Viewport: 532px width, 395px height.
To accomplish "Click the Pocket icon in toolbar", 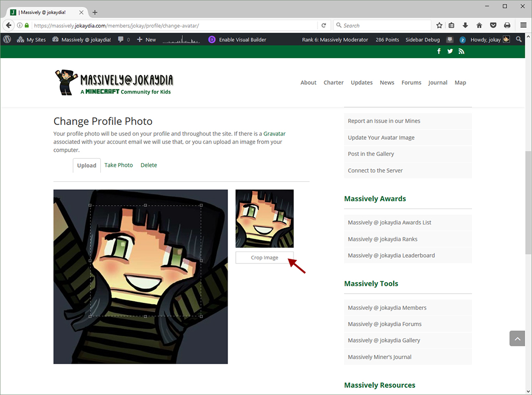I will tap(494, 25).
